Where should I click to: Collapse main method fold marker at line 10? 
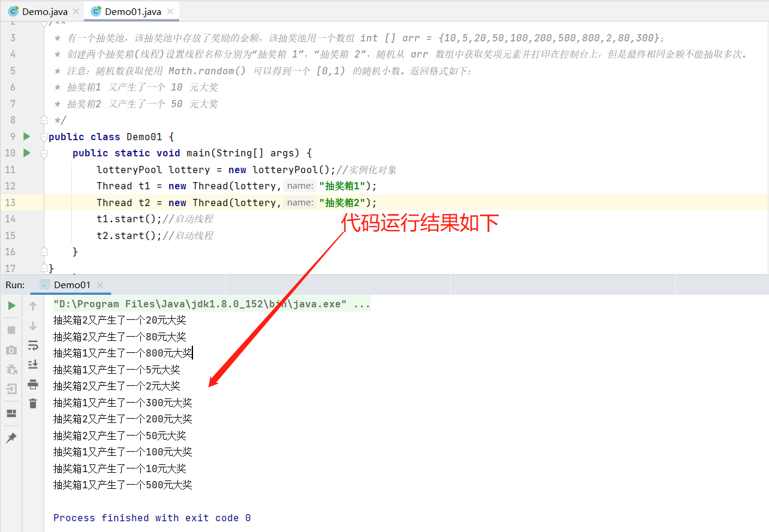(44, 154)
